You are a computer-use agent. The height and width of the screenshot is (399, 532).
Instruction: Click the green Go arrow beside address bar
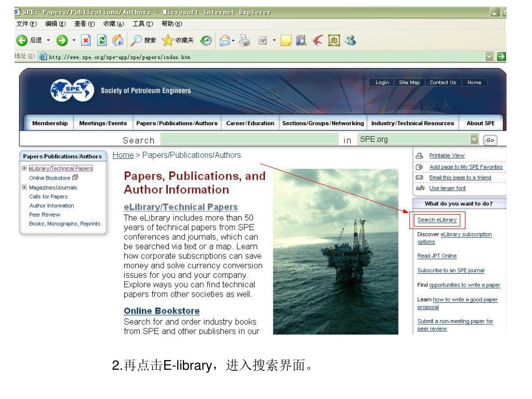501,56
